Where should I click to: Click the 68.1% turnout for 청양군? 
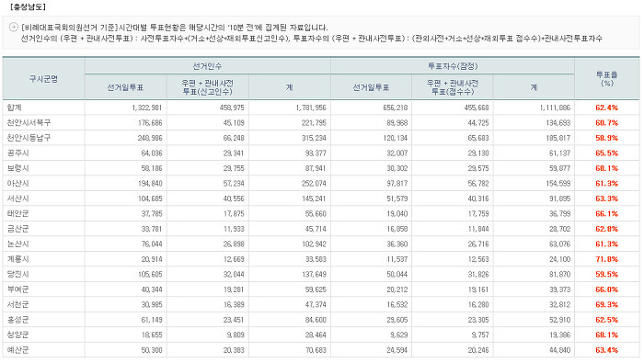click(606, 335)
